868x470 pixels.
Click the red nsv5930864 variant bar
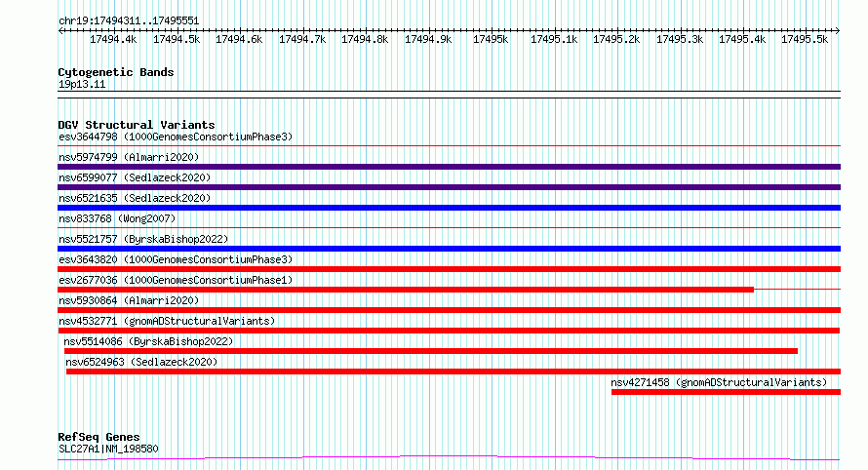(449, 310)
